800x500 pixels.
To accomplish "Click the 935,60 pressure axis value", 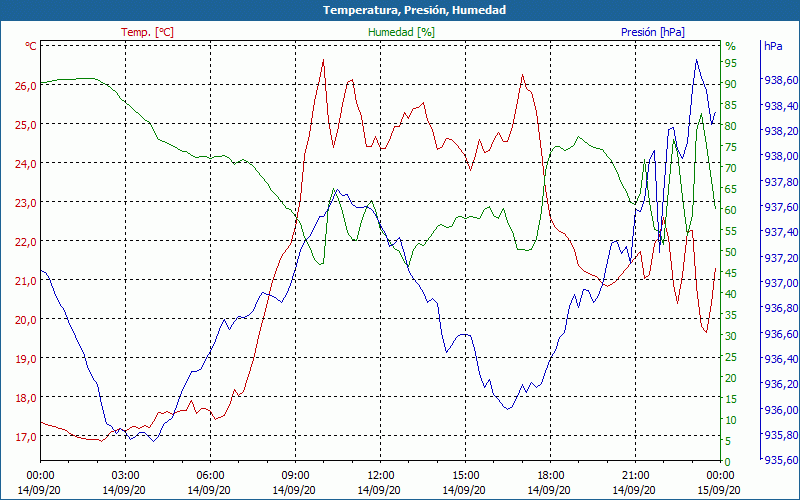I will (781, 460).
